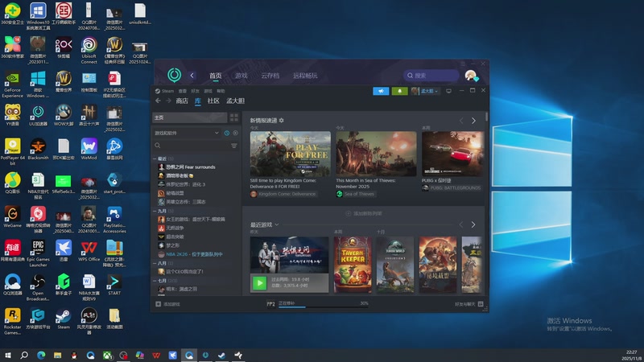Open the news section settings gear
The width and height of the screenshot is (644, 362).
[x=281, y=120]
